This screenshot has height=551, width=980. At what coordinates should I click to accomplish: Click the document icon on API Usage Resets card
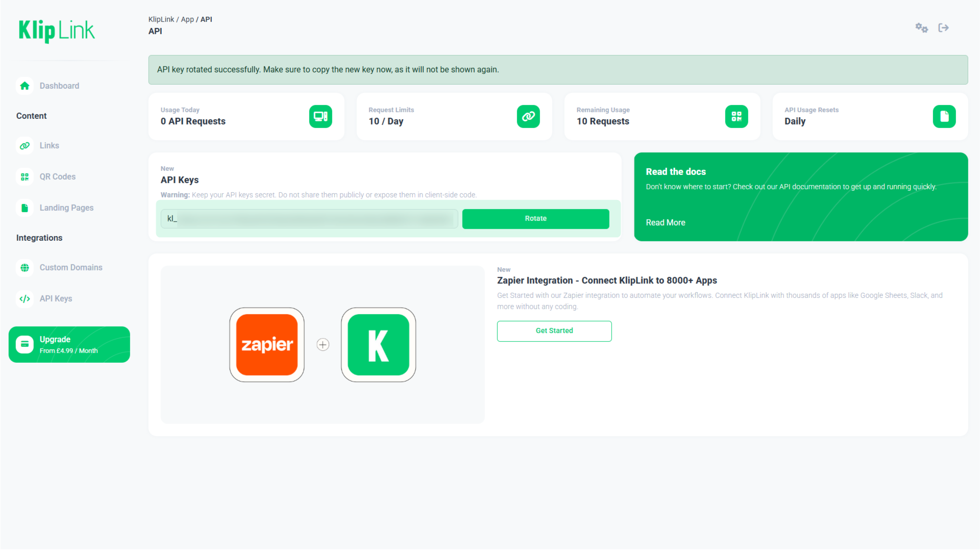pos(944,116)
